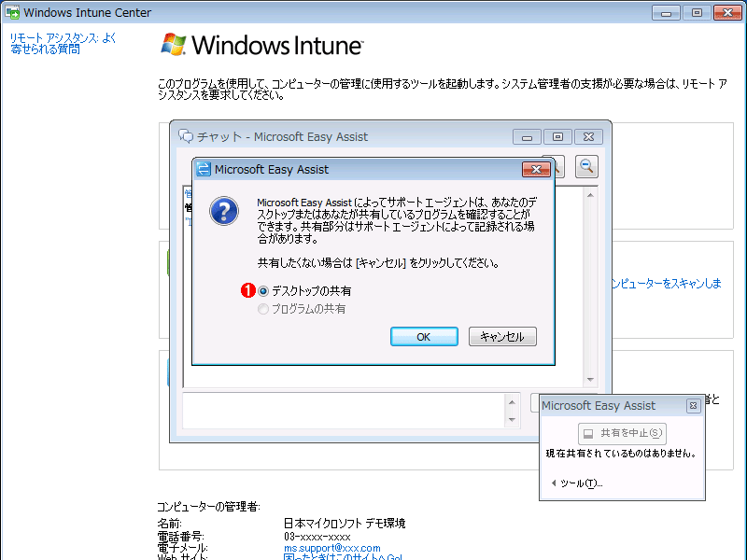
Task: Select the プログラムの共有 radio option
Action: tap(263, 309)
